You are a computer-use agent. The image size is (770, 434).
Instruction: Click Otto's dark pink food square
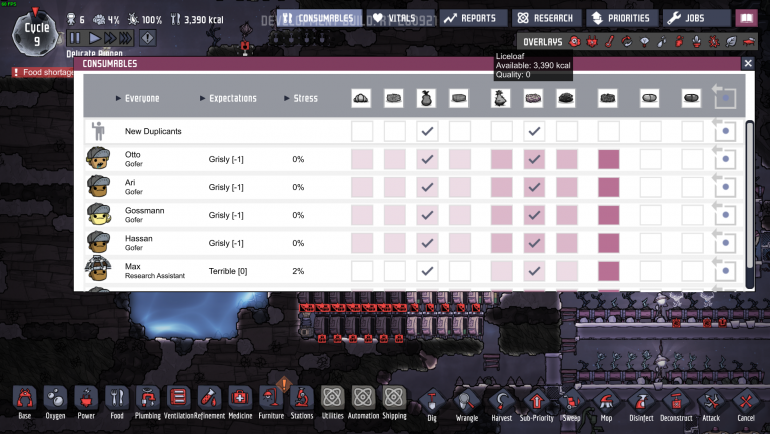[x=608, y=159]
